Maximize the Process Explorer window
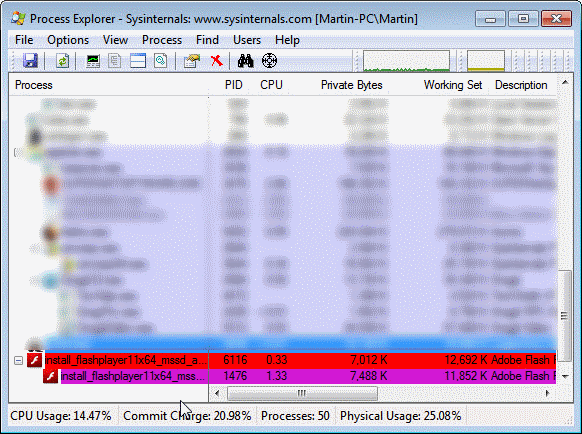The image size is (582, 434). (x=523, y=19)
